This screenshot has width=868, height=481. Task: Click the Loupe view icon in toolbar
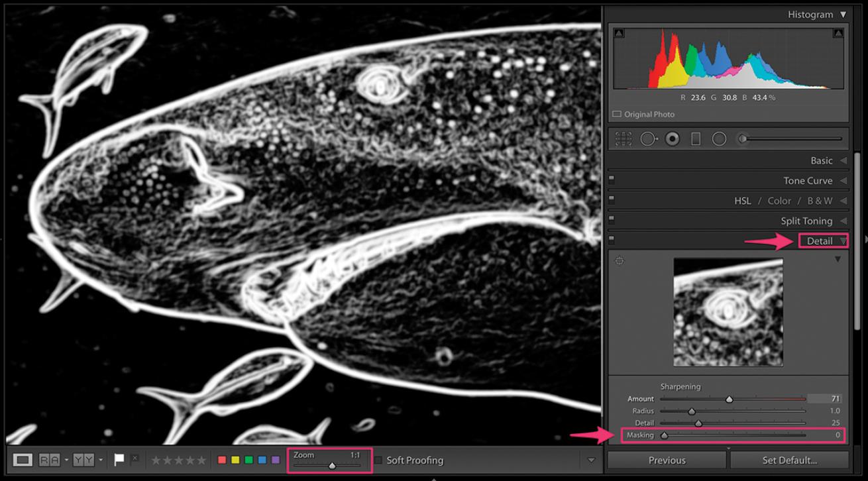[x=23, y=460]
